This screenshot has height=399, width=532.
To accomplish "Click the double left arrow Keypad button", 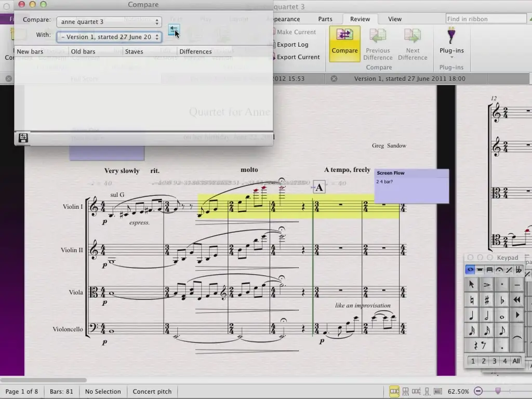I will (x=517, y=300).
